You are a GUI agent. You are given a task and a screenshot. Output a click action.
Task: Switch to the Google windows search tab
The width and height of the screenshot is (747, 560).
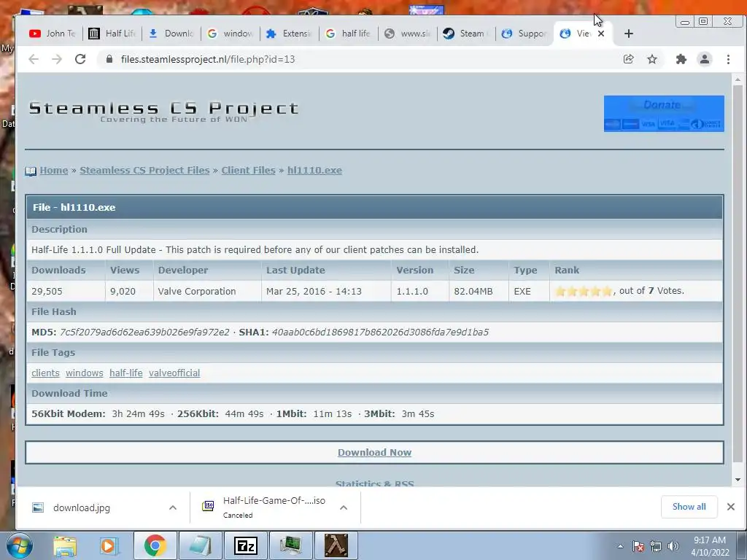coord(231,34)
